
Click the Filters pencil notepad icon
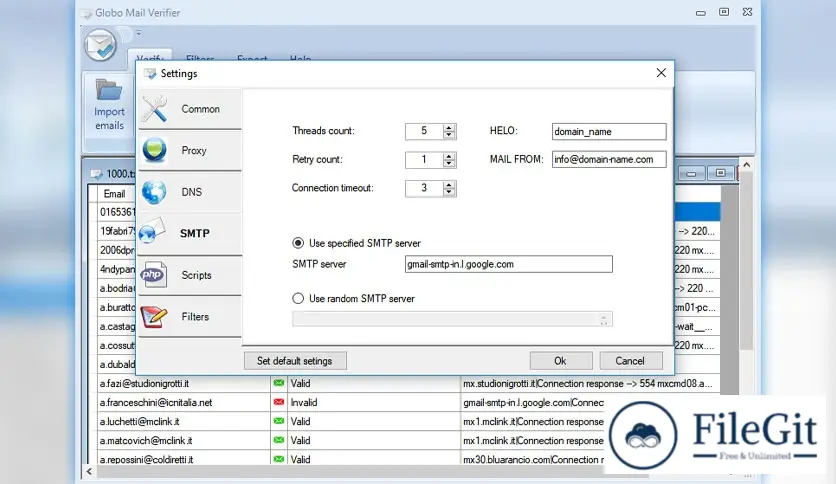point(154,317)
